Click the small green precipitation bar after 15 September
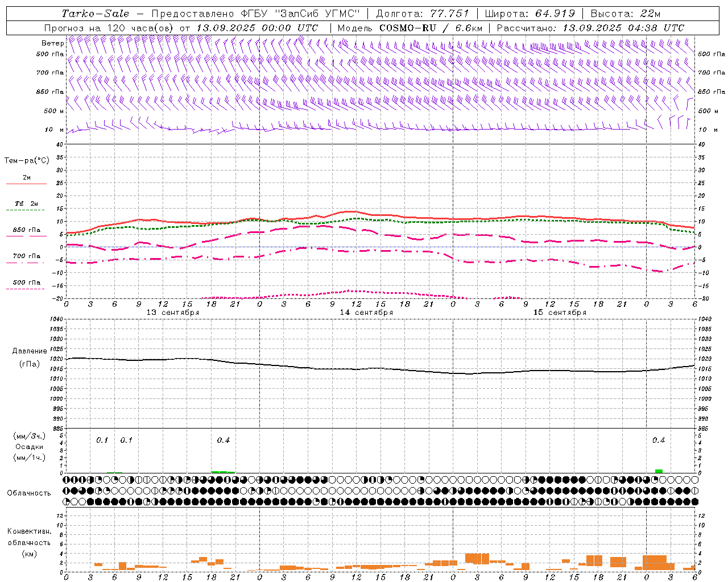This screenshot has height=582, width=728. tap(659, 471)
